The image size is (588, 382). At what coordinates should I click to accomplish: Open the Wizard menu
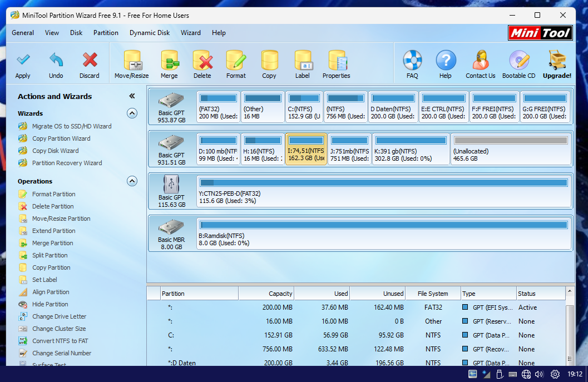tap(190, 33)
